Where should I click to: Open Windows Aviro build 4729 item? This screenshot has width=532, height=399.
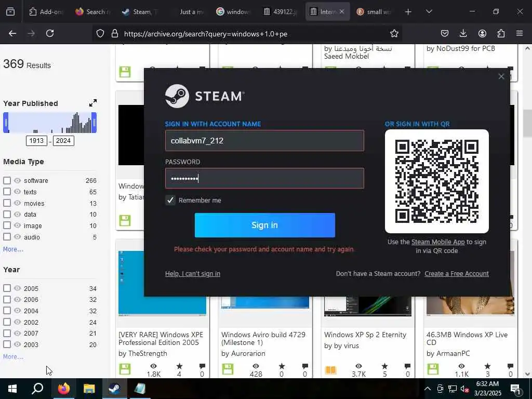pyautogui.click(x=263, y=339)
